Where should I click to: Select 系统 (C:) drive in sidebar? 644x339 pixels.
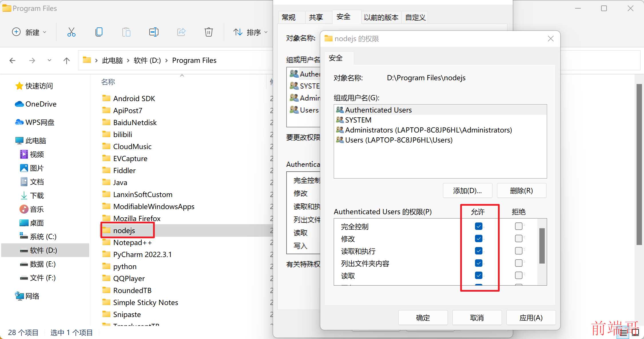(38, 236)
